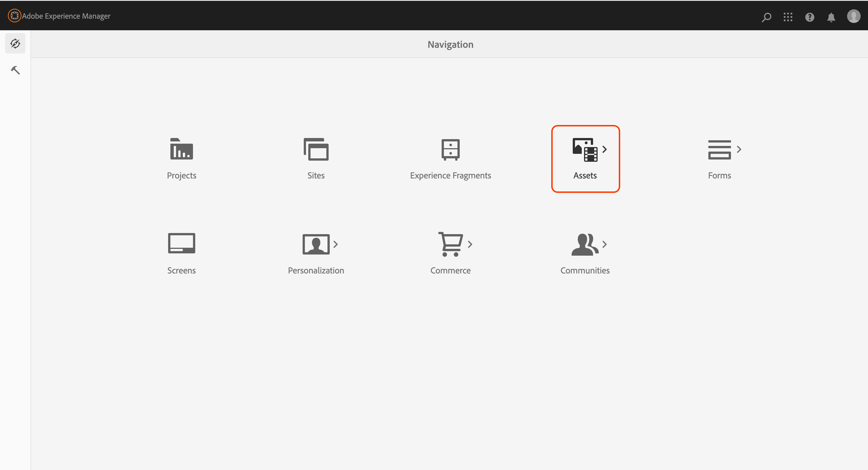This screenshot has width=868, height=470.
Task: Open the Projects icon
Action: [182, 149]
